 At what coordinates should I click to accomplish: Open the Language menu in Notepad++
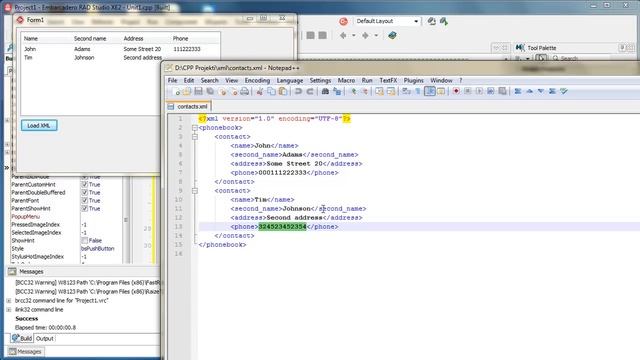point(290,80)
